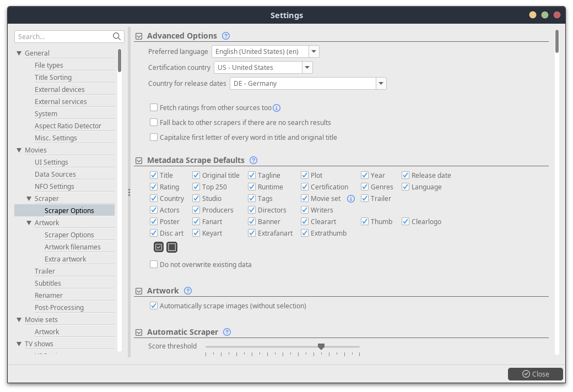
Task: Tick Do not overwrite existing data
Action: pyautogui.click(x=154, y=264)
